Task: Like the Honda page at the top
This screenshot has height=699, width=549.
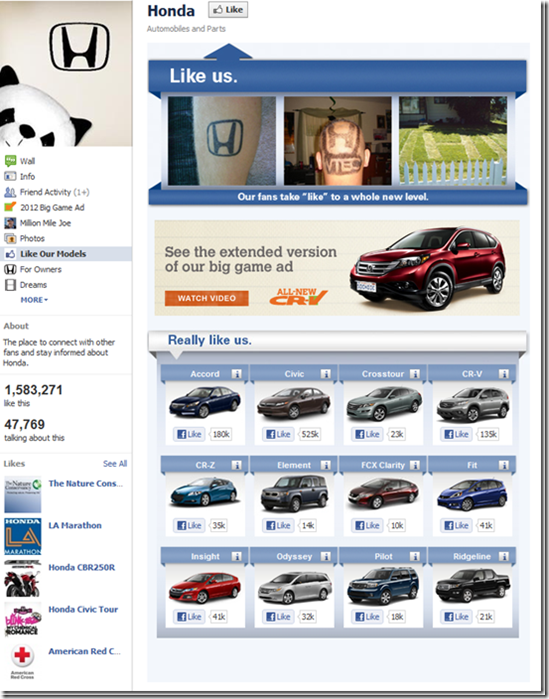Action: tap(228, 10)
